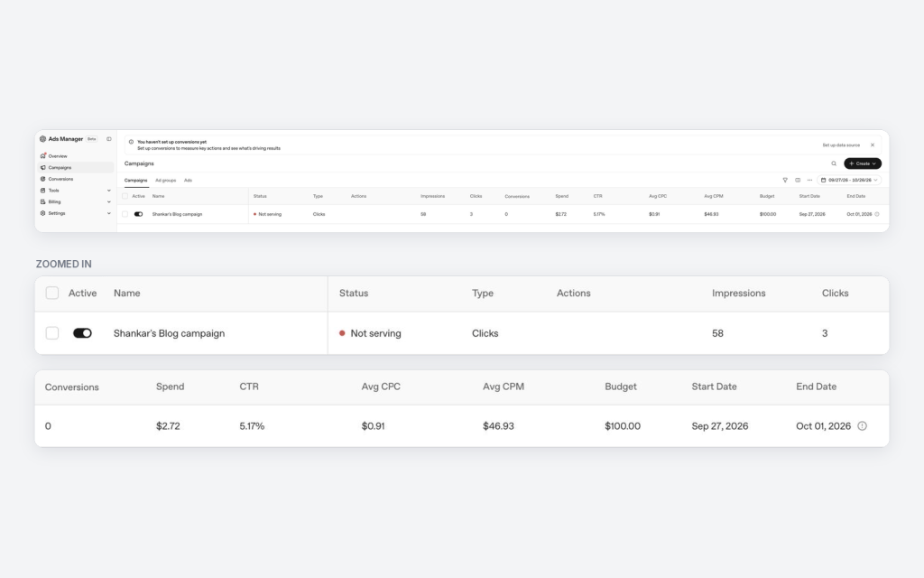
Task: Click the Type column header in zoomed-in view
Action: coord(483,294)
